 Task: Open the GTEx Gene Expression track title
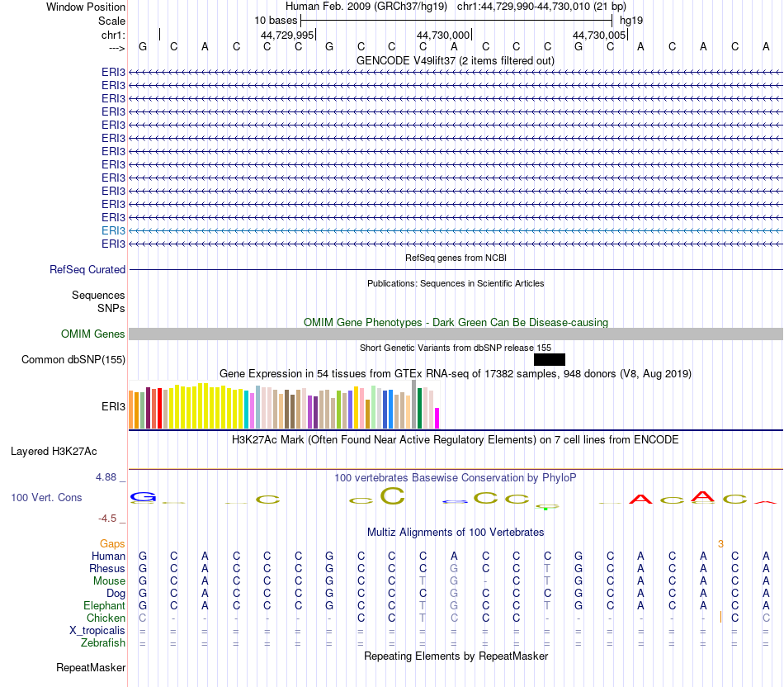(x=456, y=374)
